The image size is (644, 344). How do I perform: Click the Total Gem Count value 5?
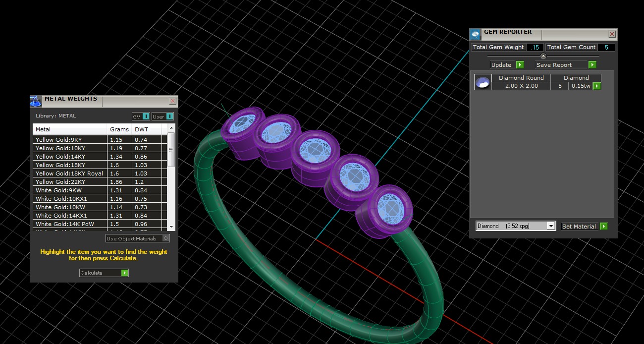(606, 48)
